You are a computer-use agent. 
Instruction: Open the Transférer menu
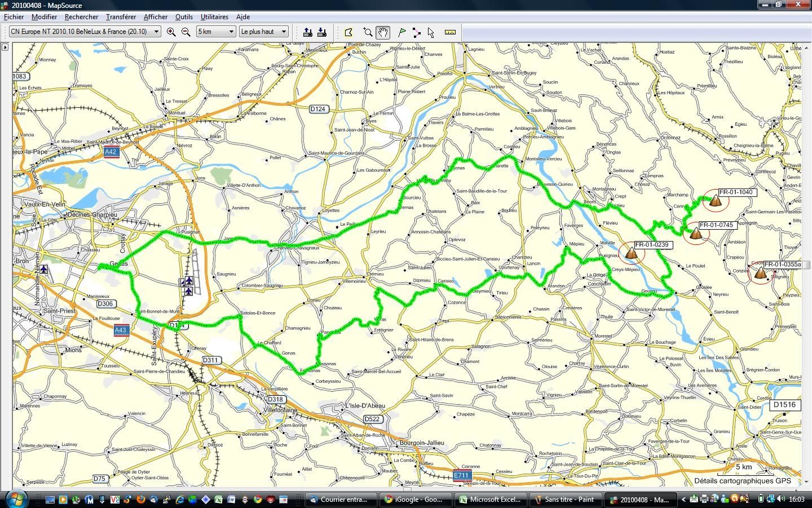[121, 17]
